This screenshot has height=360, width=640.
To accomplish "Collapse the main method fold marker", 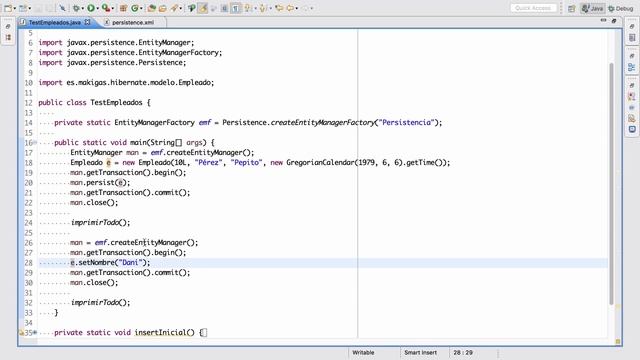I will (35, 143).
